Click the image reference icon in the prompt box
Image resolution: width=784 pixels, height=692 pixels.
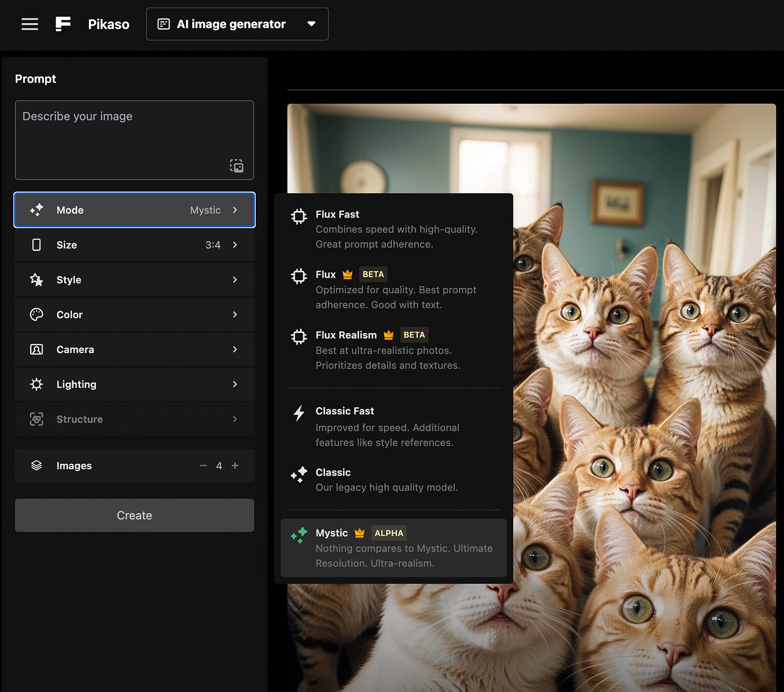click(236, 166)
